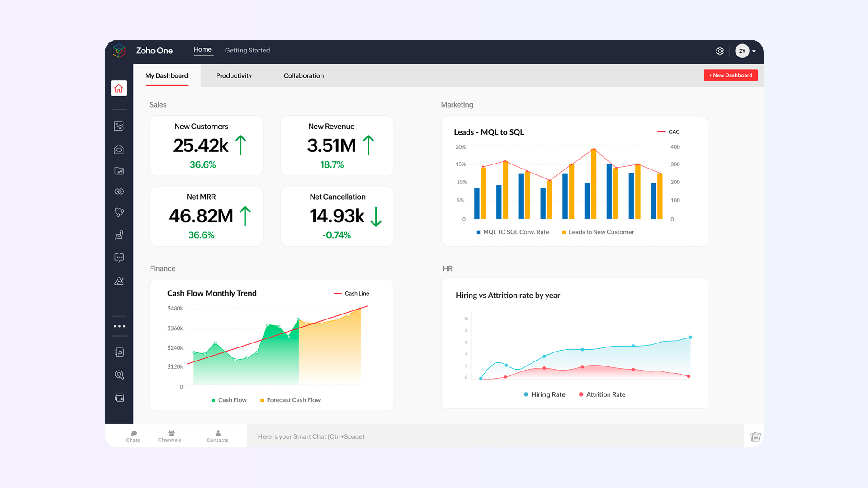Viewport: 868px width, 488px height.
Task: Toggle the Cash Flow legend entry
Action: (x=229, y=400)
